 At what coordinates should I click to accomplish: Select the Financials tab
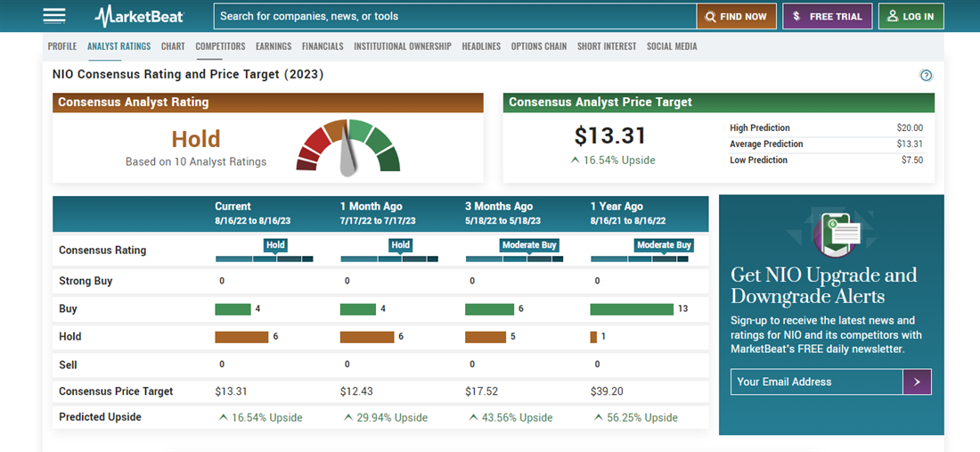tap(323, 46)
